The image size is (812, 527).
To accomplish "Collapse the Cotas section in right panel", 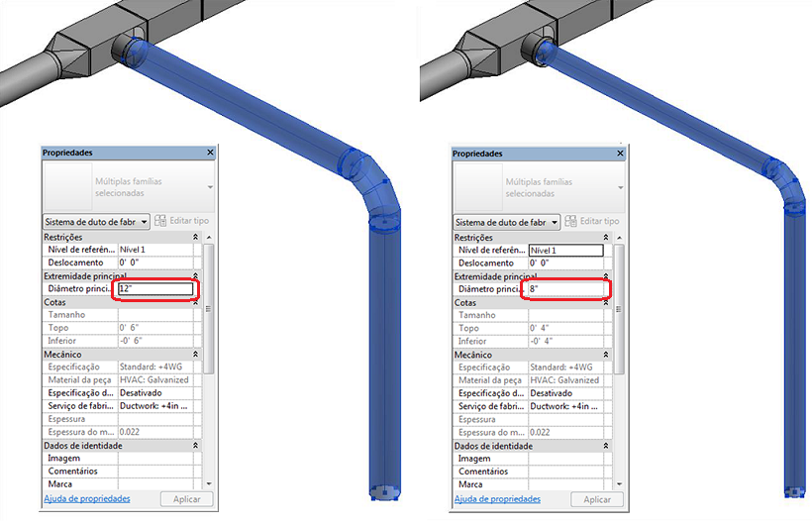I will click(x=606, y=302).
